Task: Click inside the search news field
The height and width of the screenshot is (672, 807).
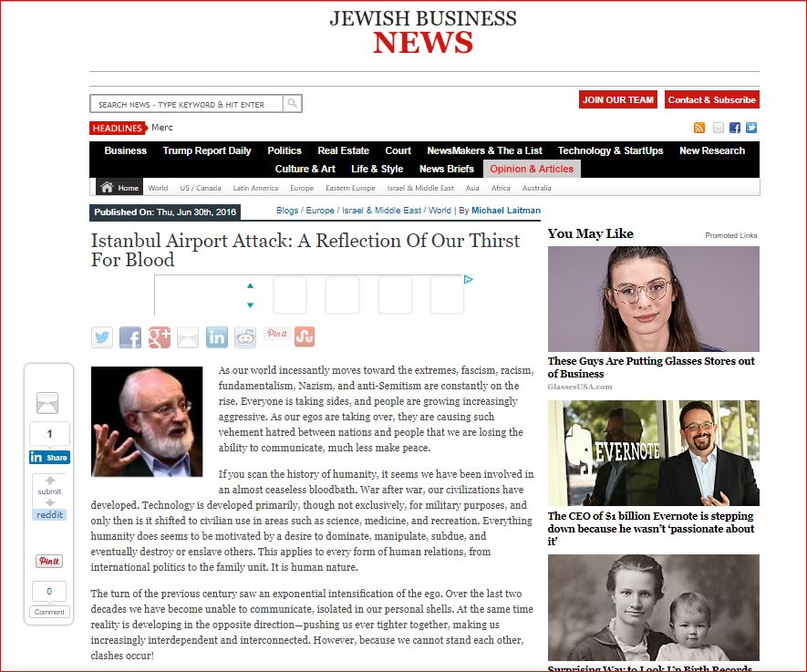Action: [x=186, y=104]
